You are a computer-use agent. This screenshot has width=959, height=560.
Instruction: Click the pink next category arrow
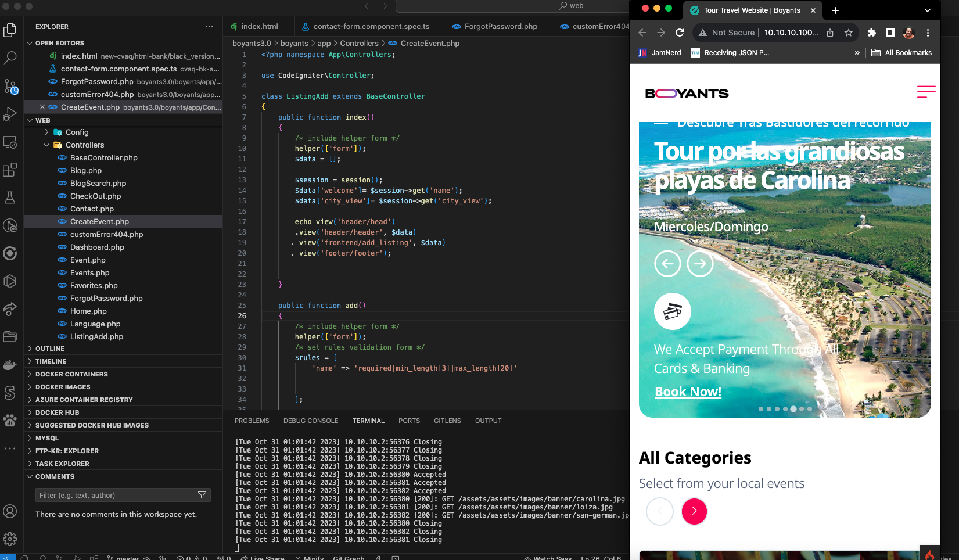click(694, 511)
